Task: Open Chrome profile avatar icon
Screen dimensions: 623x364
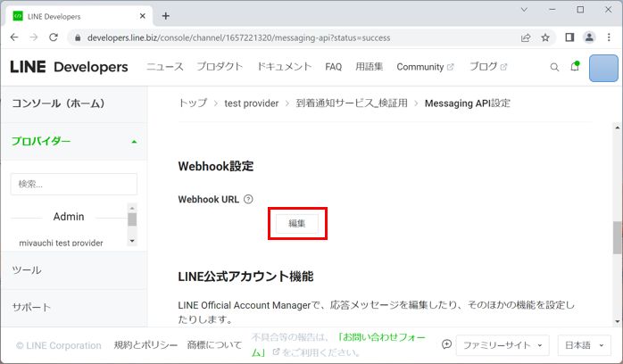Action: click(x=589, y=37)
